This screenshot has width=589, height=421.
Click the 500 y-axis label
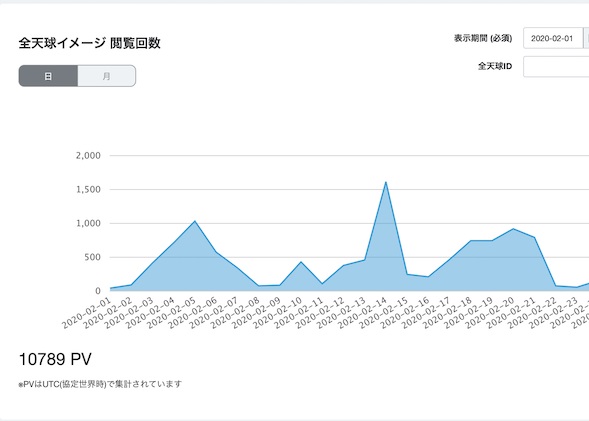(x=92, y=257)
